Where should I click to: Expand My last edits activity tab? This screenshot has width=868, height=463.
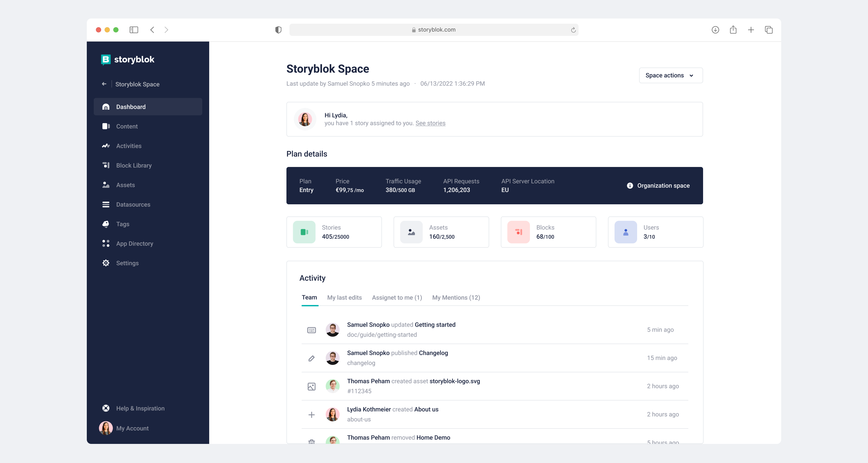pos(344,297)
